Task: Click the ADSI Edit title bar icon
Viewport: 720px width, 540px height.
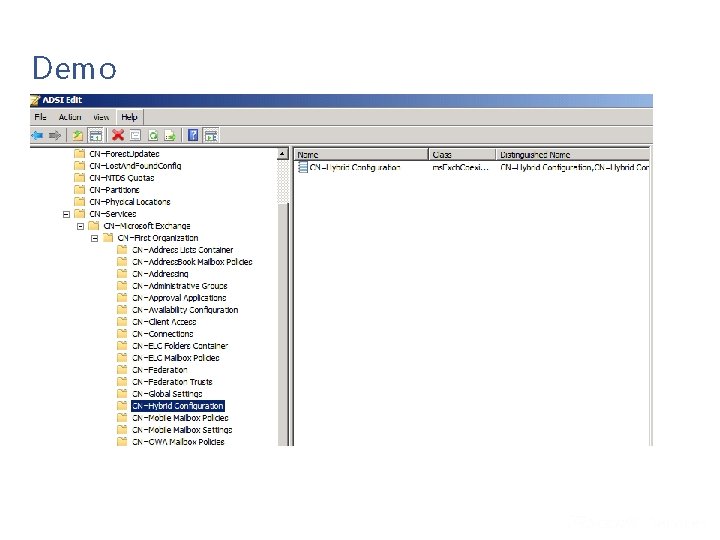Action: point(35,100)
